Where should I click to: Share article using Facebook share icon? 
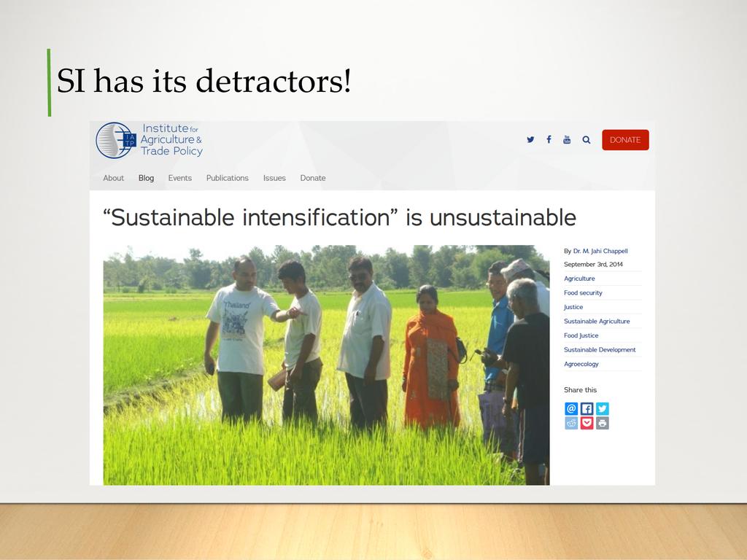click(587, 409)
